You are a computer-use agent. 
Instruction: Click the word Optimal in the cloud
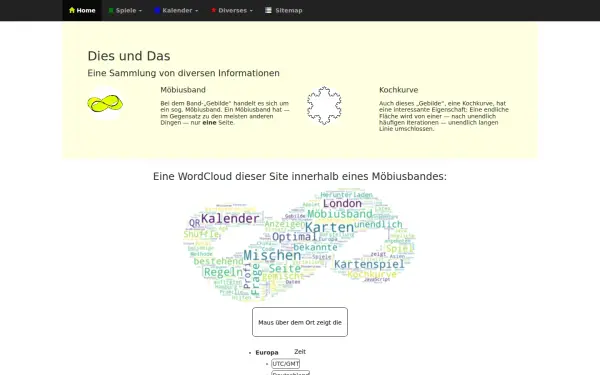[x=295, y=237]
